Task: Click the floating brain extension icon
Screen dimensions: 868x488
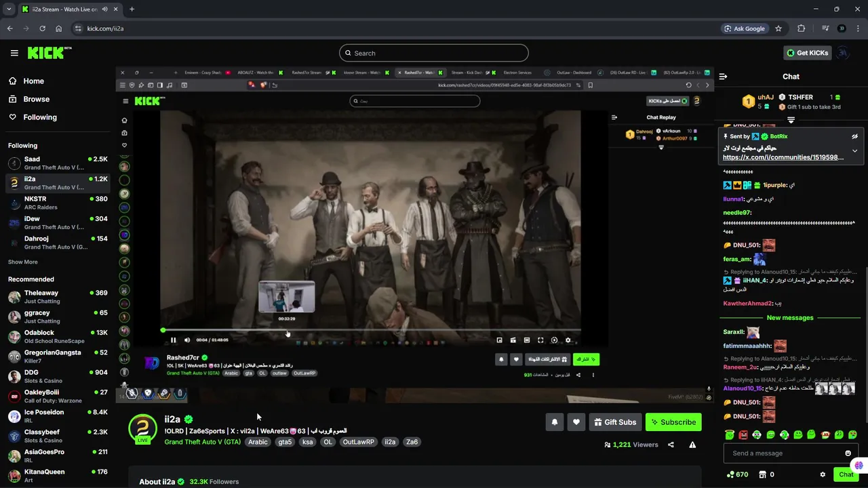Action: tap(859, 465)
